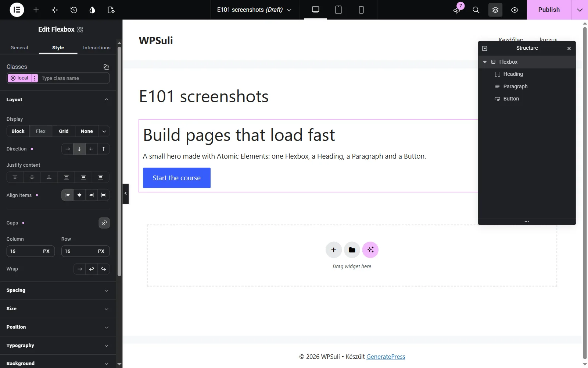This screenshot has height=368, width=588.
Task: Expand the Size section
Action: point(58,309)
